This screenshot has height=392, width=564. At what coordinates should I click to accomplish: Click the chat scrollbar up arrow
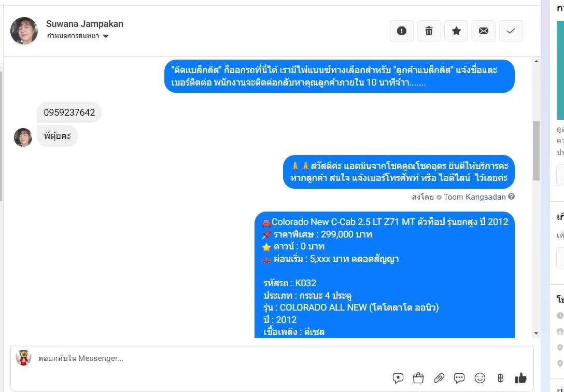tap(536, 62)
